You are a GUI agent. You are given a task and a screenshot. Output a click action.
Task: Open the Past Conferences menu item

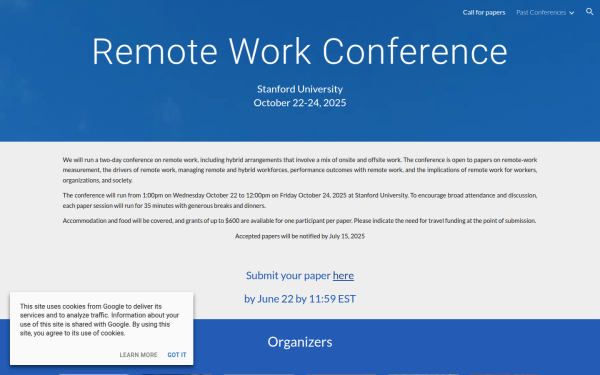pos(541,13)
